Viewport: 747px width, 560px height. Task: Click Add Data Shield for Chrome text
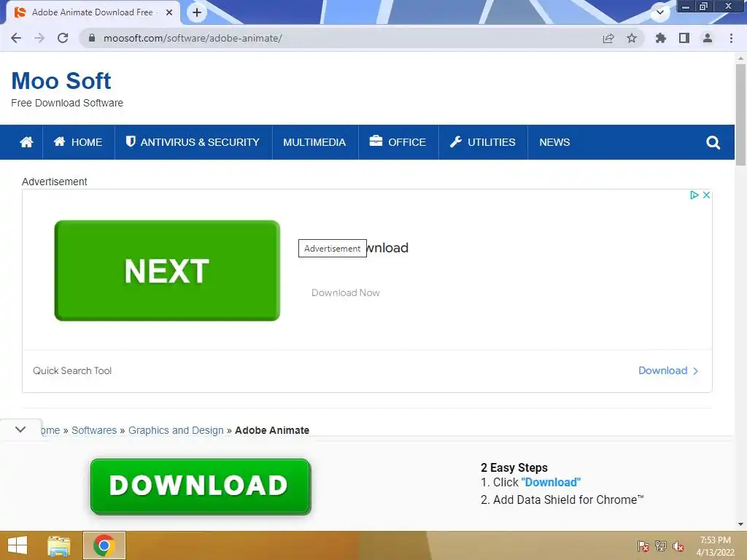click(x=568, y=499)
